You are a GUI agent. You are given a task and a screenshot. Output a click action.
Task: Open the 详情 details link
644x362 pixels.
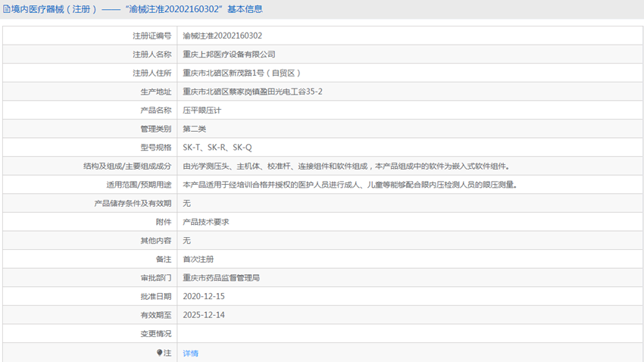pos(191,353)
